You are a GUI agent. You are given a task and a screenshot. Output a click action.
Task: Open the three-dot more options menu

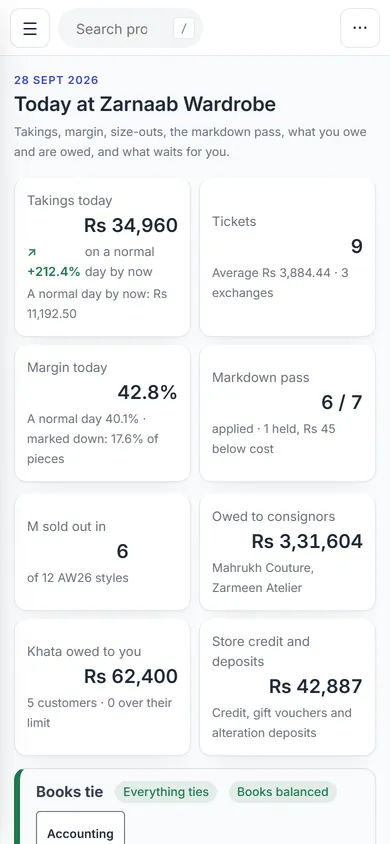[x=360, y=28]
